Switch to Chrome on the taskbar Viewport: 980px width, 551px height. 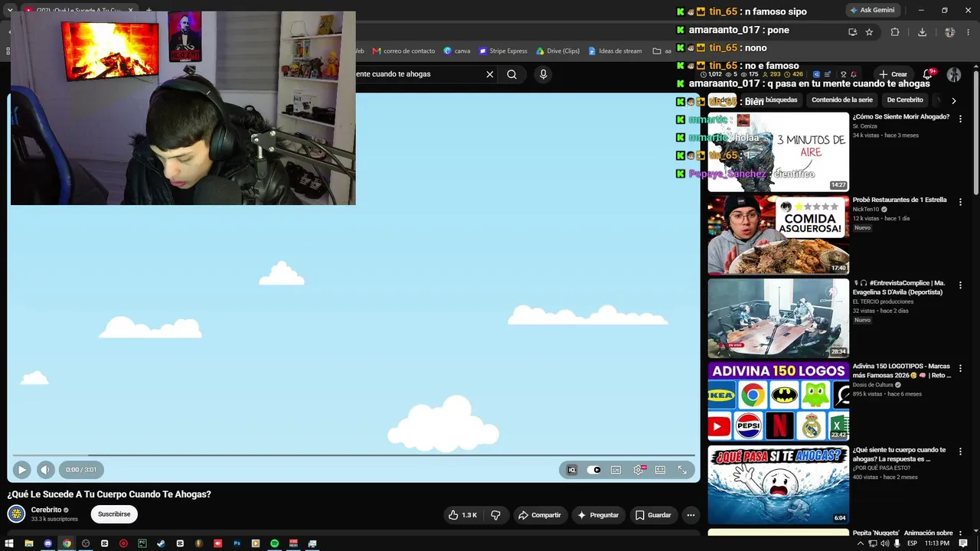[67, 543]
